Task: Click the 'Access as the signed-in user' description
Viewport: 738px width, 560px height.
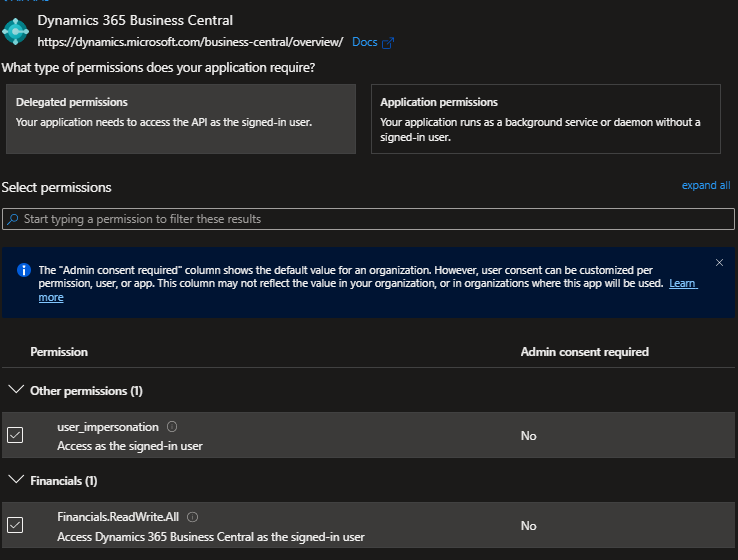Action: [x=130, y=446]
